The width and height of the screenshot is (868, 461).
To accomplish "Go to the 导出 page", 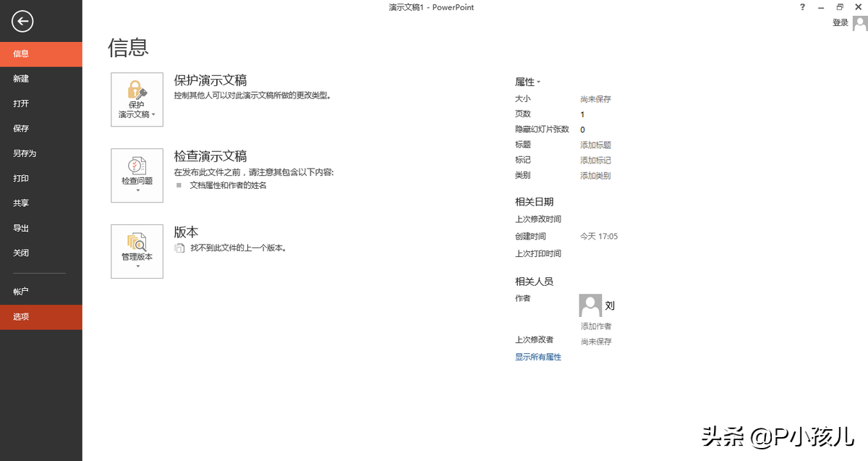I will coord(41,229).
